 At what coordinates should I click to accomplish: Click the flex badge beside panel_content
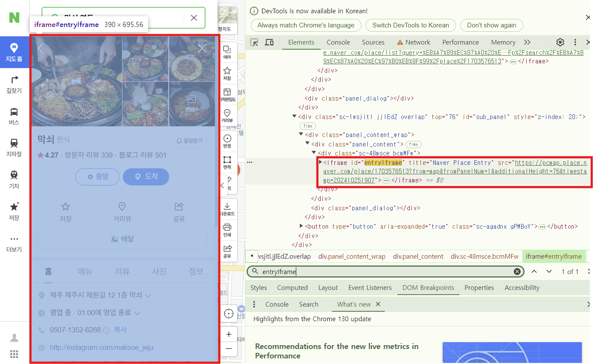[414, 144]
